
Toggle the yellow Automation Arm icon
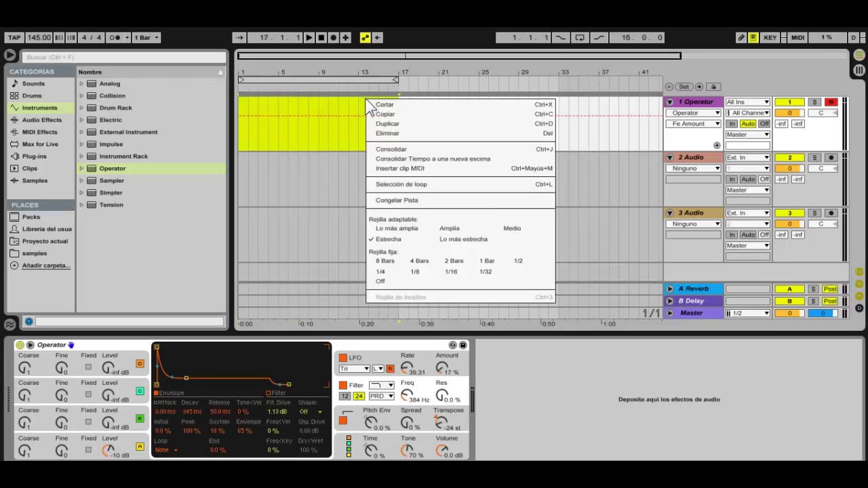coord(366,38)
